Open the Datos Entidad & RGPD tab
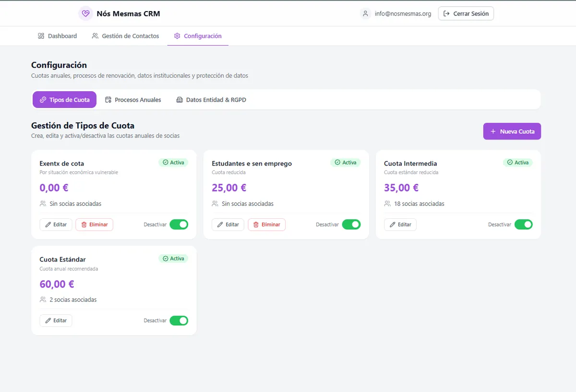The image size is (576, 392). pos(211,100)
